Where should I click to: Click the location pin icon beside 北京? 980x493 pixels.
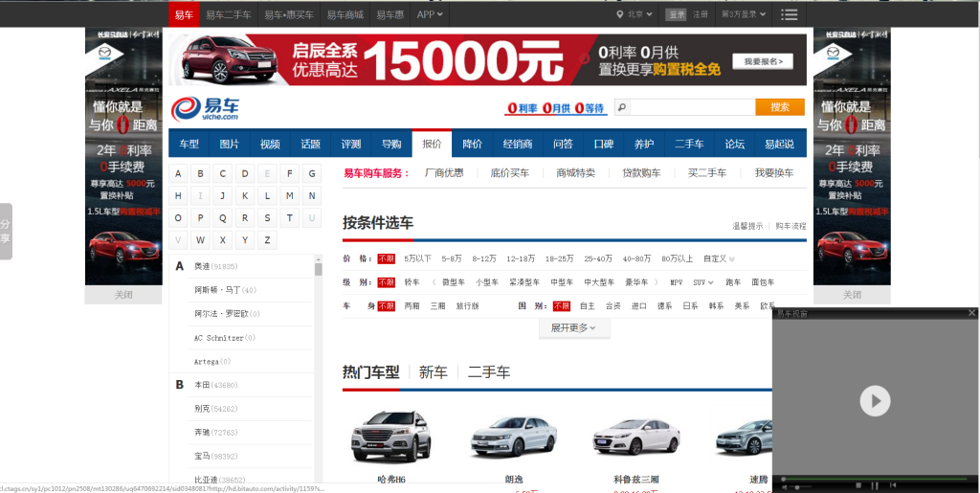coord(620,13)
